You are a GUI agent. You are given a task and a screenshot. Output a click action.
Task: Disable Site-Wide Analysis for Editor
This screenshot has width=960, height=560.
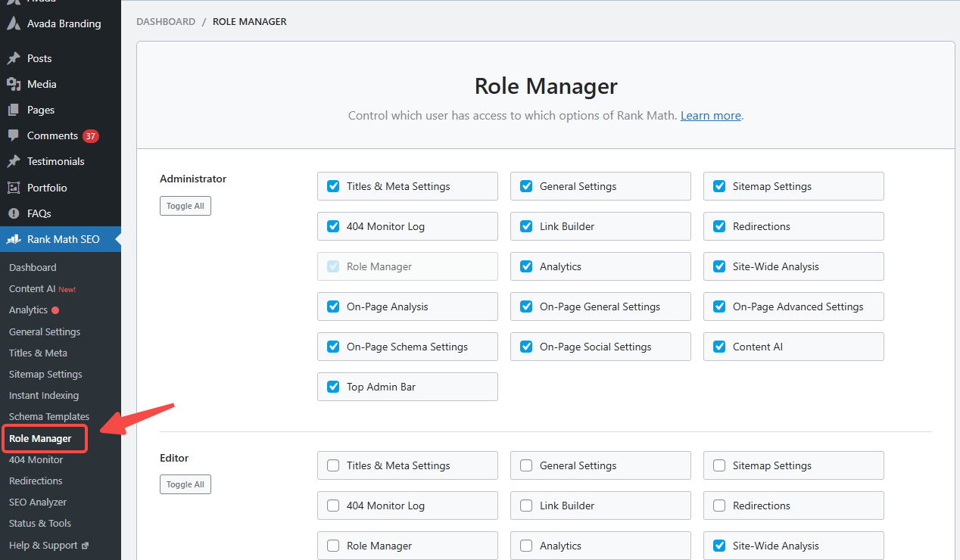tap(718, 545)
